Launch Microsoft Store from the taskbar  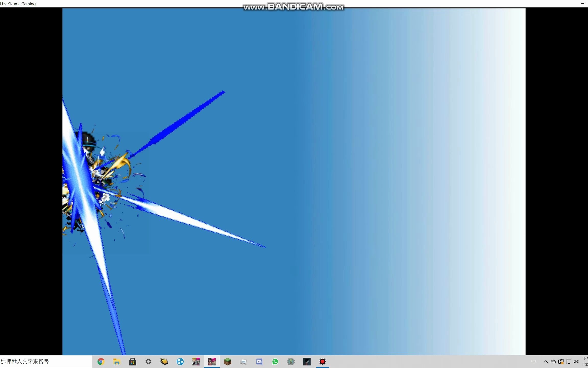(x=132, y=362)
